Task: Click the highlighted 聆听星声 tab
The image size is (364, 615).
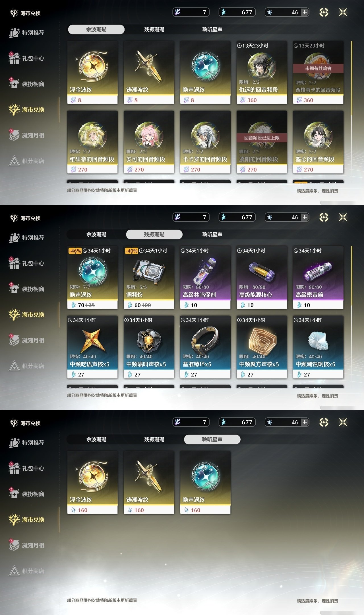Action: [x=212, y=439]
